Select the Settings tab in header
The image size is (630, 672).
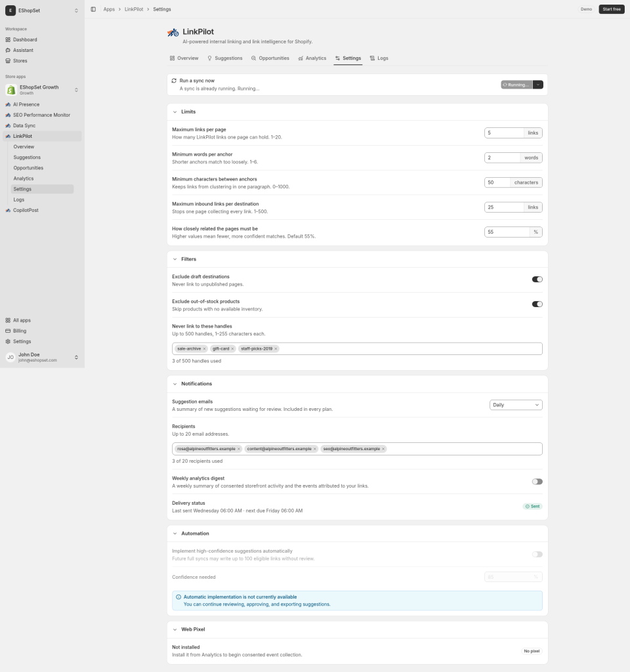click(x=348, y=58)
